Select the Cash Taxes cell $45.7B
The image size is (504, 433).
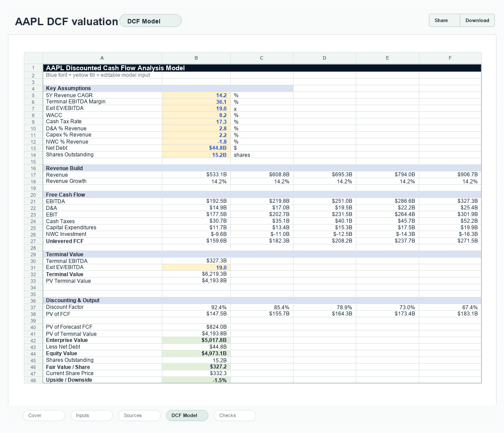tap(387, 221)
